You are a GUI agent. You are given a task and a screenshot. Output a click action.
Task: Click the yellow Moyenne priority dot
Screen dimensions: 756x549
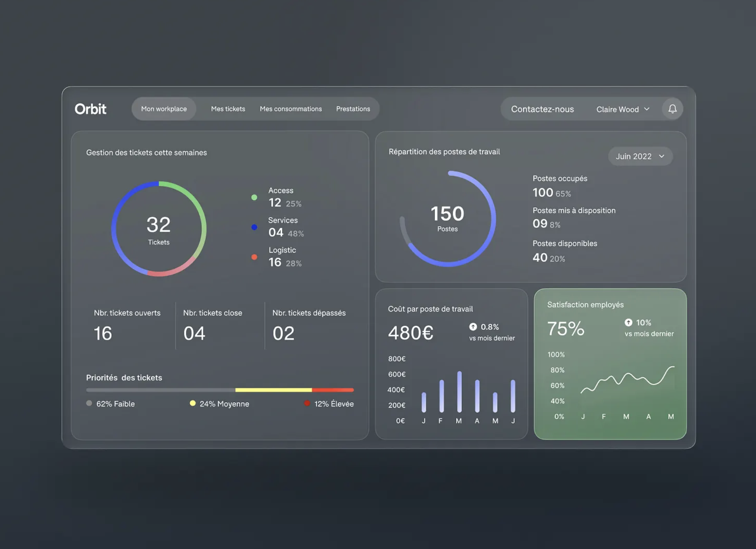192,403
